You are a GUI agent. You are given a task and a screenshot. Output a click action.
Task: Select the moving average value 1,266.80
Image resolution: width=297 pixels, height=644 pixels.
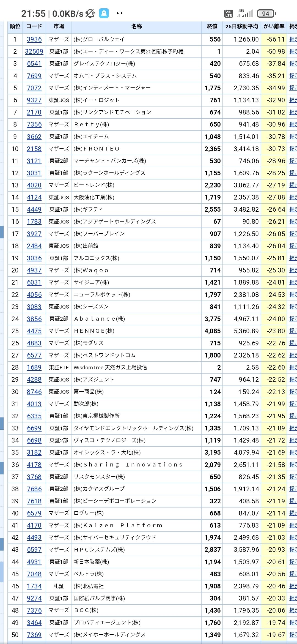coord(246,39)
